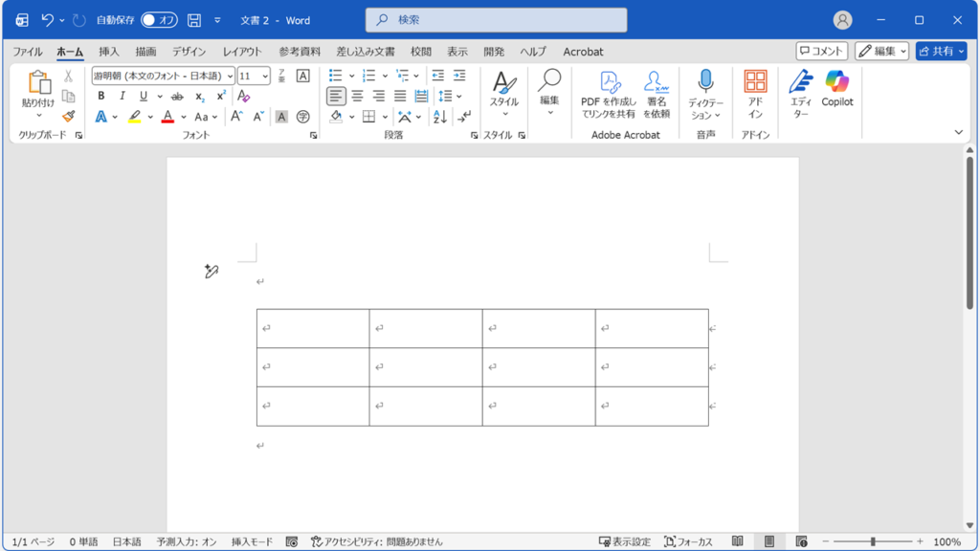Open Copilot
This screenshot has height=551, width=980.
pos(836,93)
